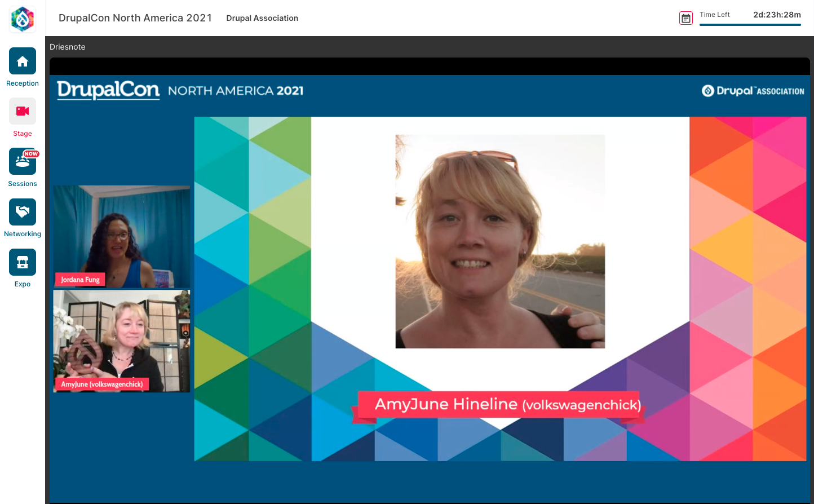Image resolution: width=814 pixels, height=504 pixels.
Task: Select the Stage label in the sidebar
Action: pyautogui.click(x=22, y=133)
